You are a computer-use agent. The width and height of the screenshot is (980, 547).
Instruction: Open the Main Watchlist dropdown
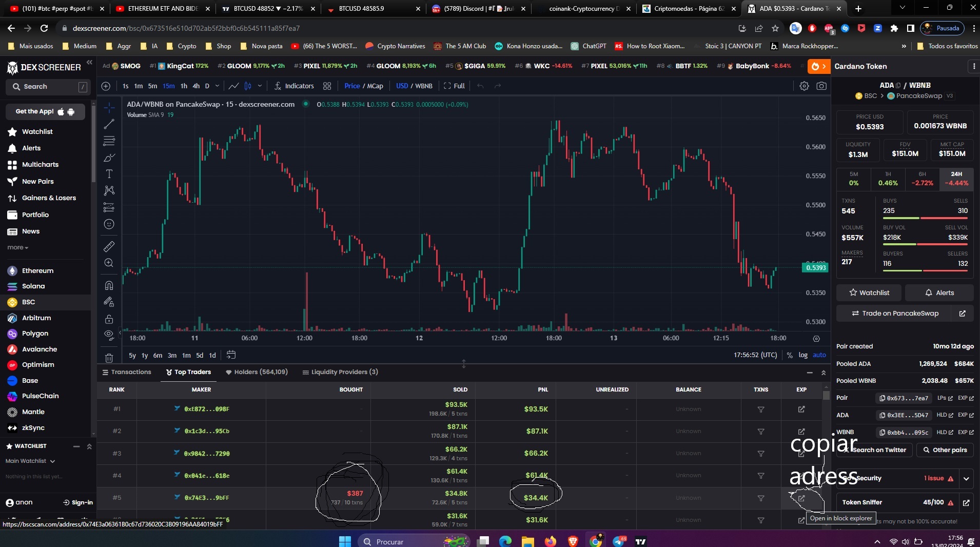pyautogui.click(x=30, y=461)
